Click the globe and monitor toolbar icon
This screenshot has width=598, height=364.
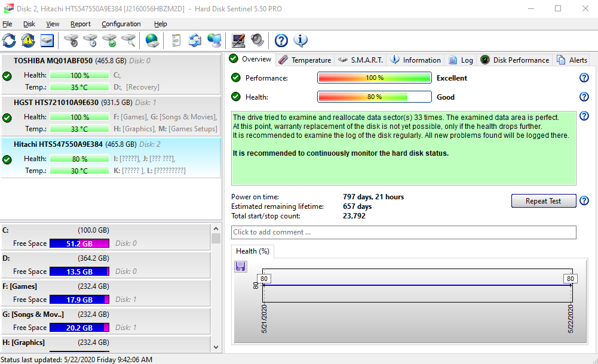(x=214, y=41)
